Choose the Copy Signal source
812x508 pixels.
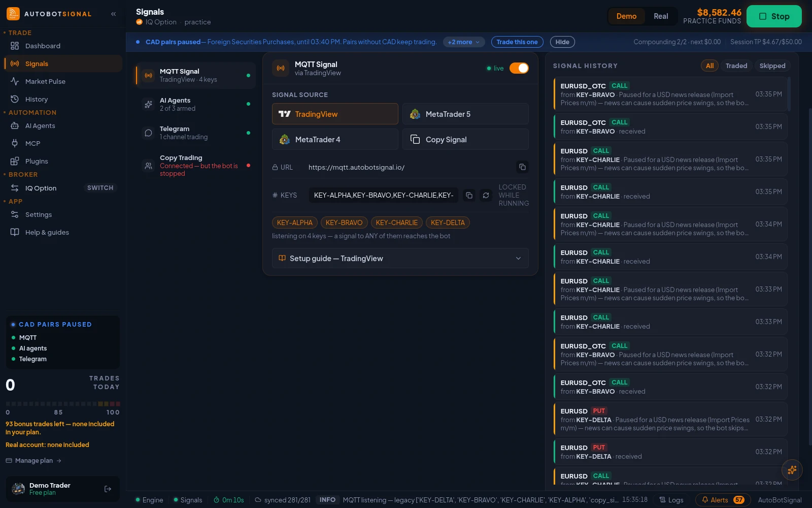(x=465, y=139)
